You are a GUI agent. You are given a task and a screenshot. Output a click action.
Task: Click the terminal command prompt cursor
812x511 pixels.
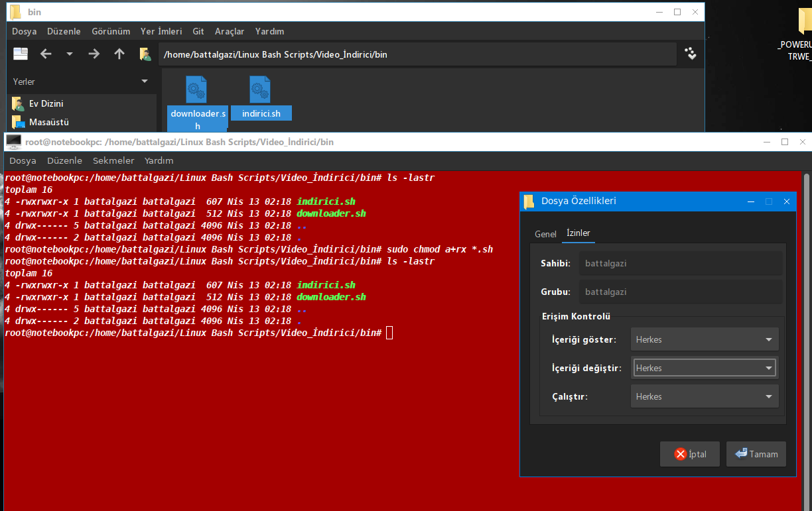click(x=389, y=333)
